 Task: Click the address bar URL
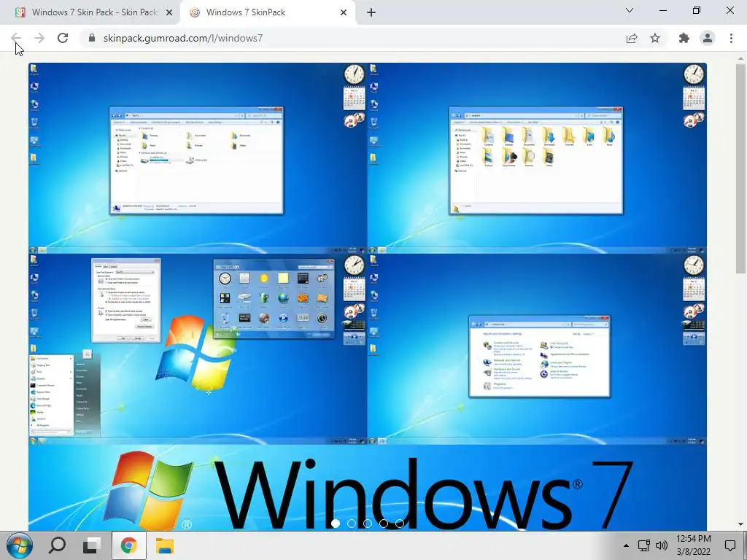pyautogui.click(x=183, y=38)
